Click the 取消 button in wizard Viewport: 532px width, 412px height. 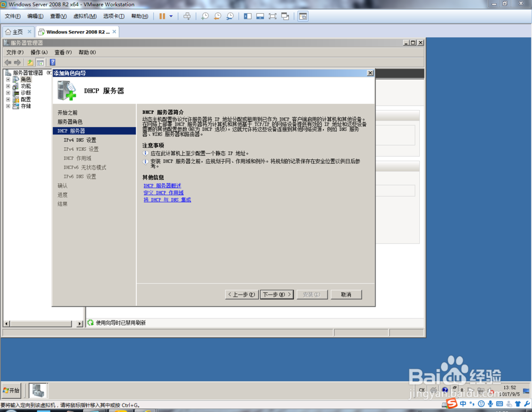tap(346, 295)
